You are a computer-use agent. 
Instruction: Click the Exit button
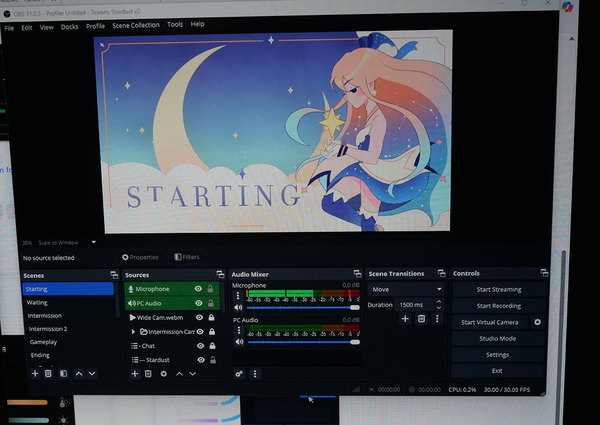click(x=497, y=371)
